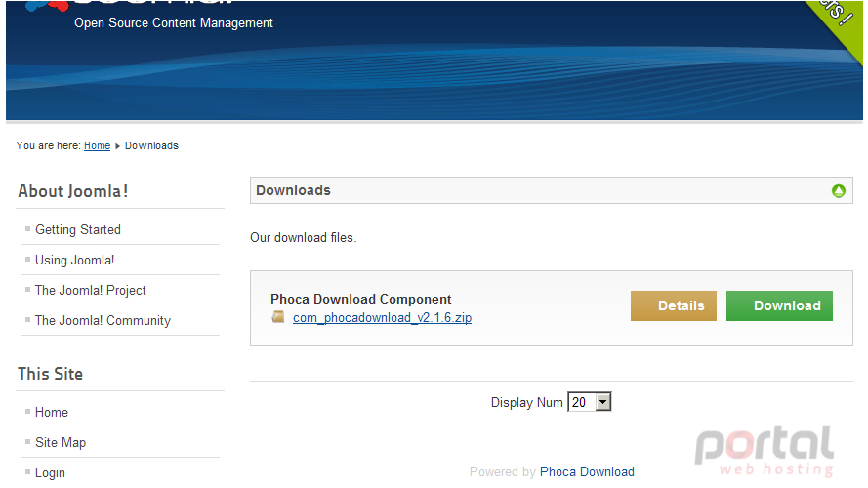This screenshot has width=868, height=488.
Task: Follow the Home breadcrumb link
Action: coord(97,145)
